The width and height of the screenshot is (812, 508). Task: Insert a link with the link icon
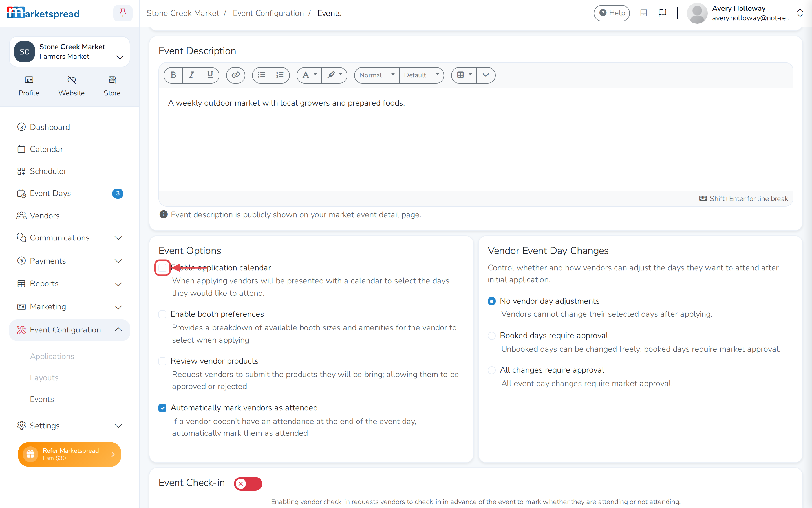pyautogui.click(x=235, y=75)
